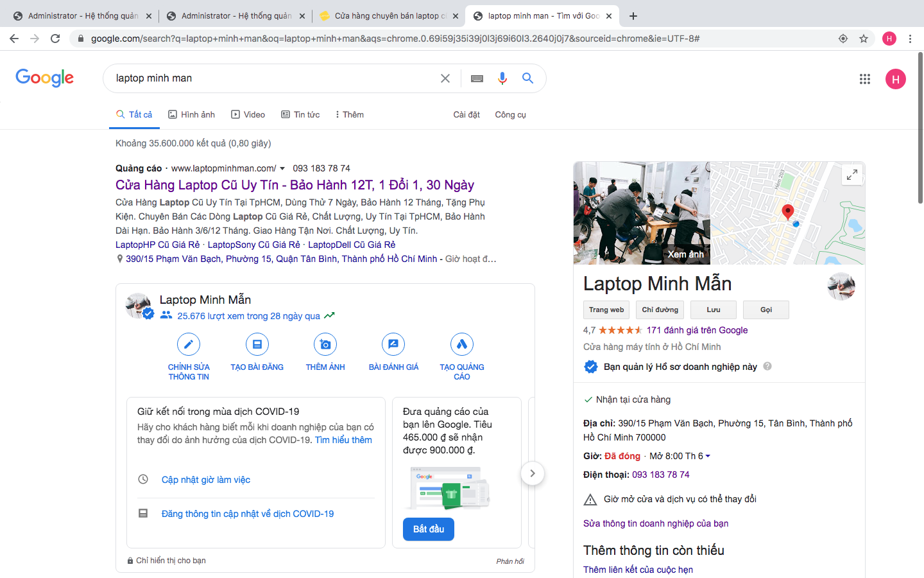Open Google apps grid
Screen dimensions: 924x578
(865, 79)
